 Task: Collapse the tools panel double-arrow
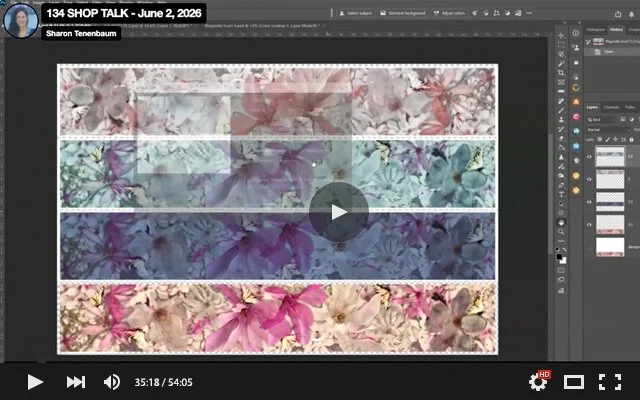click(x=564, y=23)
